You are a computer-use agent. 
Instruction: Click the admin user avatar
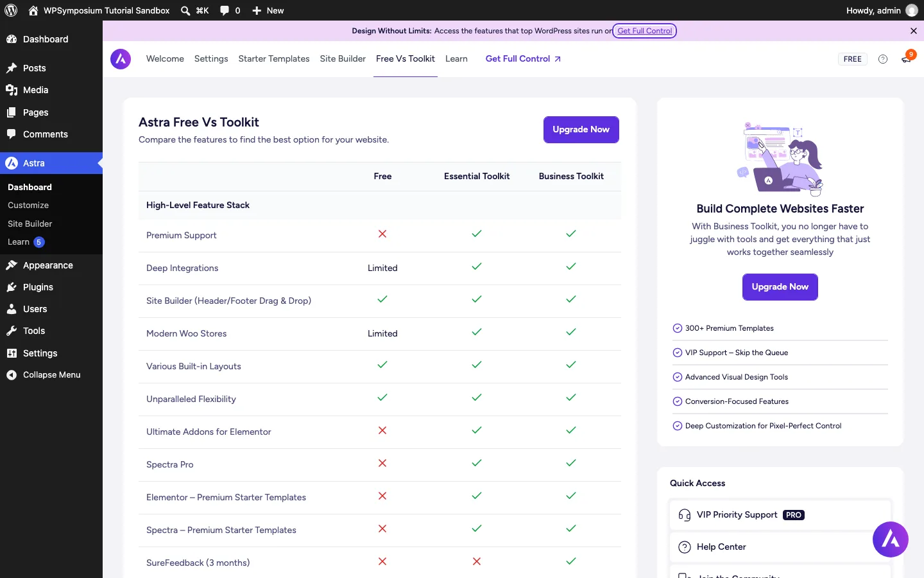tap(912, 10)
